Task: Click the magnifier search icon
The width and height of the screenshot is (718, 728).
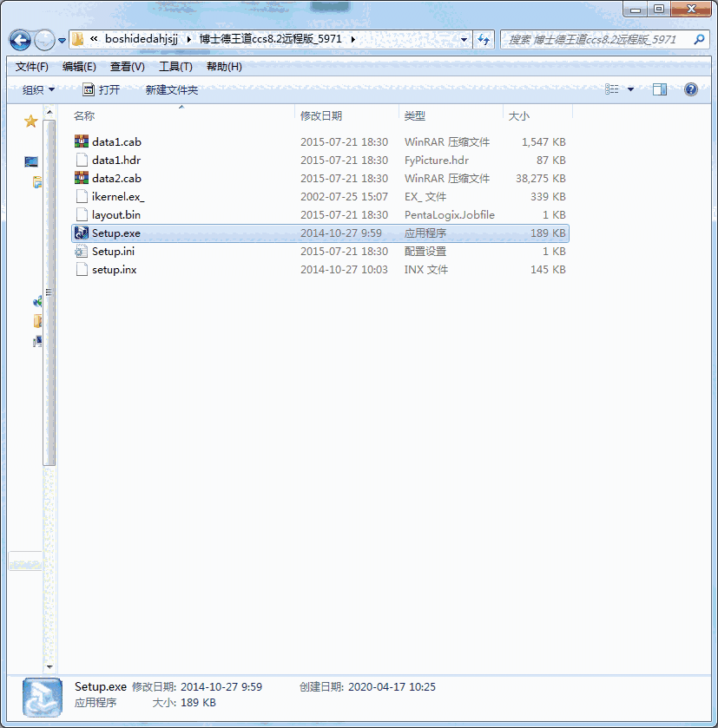Action: pyautogui.click(x=699, y=40)
